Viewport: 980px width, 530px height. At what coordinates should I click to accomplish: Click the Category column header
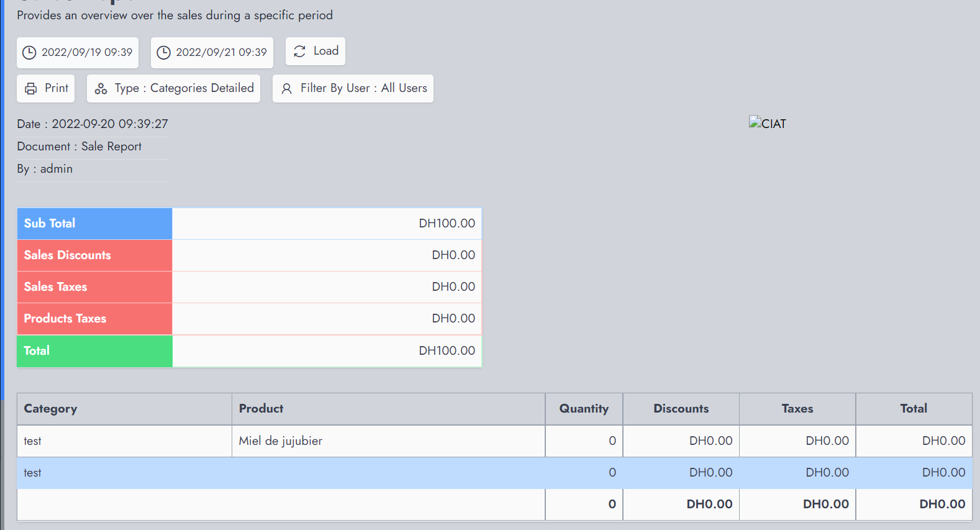[124, 409]
